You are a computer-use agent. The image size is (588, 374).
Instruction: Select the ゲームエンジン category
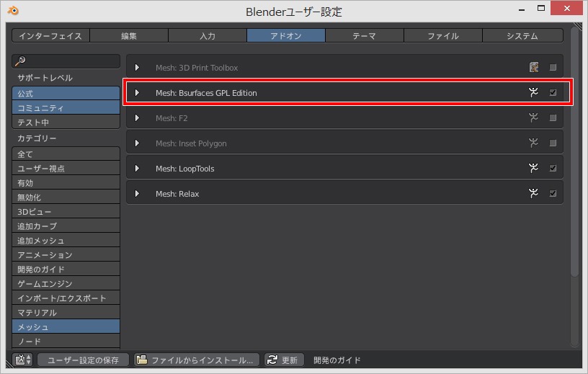click(66, 284)
